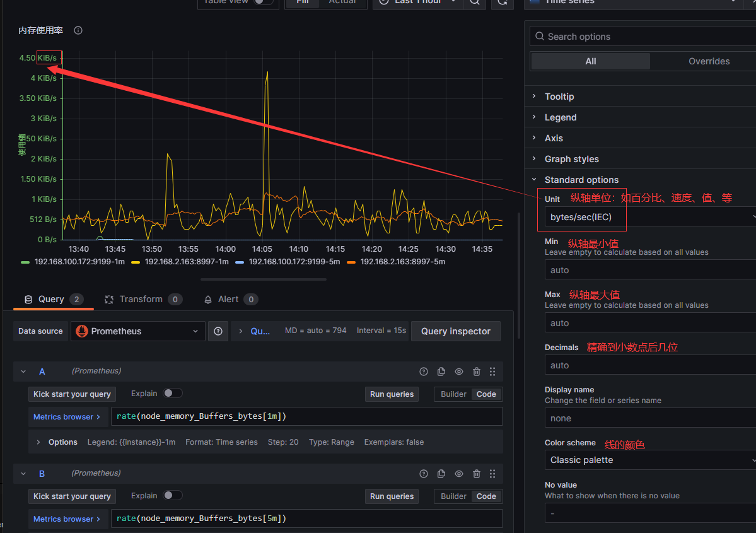Image resolution: width=756 pixels, height=533 pixels.
Task: Open the Prometheus data source dropdown
Action: coord(138,331)
